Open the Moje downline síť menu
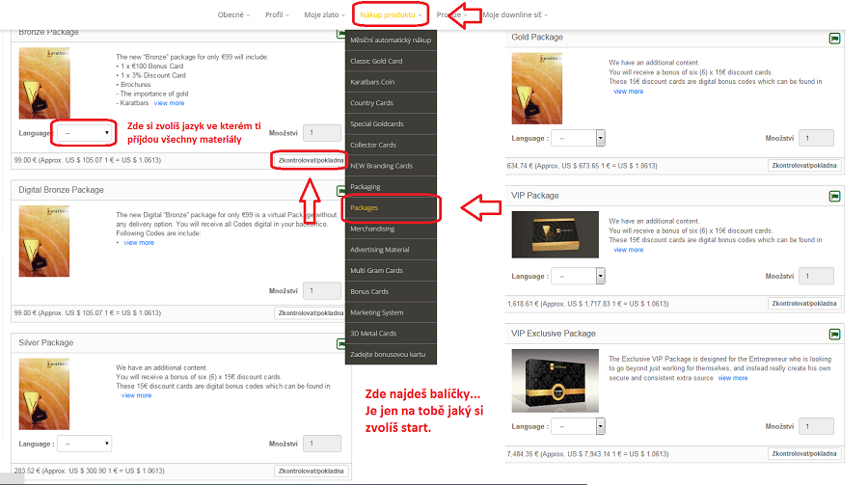The height and width of the screenshot is (485, 868). (515, 15)
